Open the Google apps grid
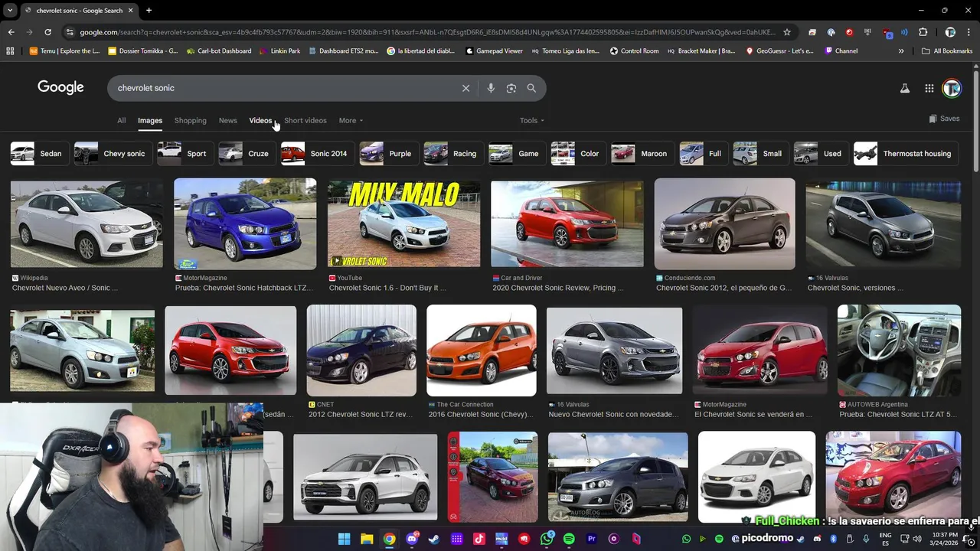 coord(929,88)
